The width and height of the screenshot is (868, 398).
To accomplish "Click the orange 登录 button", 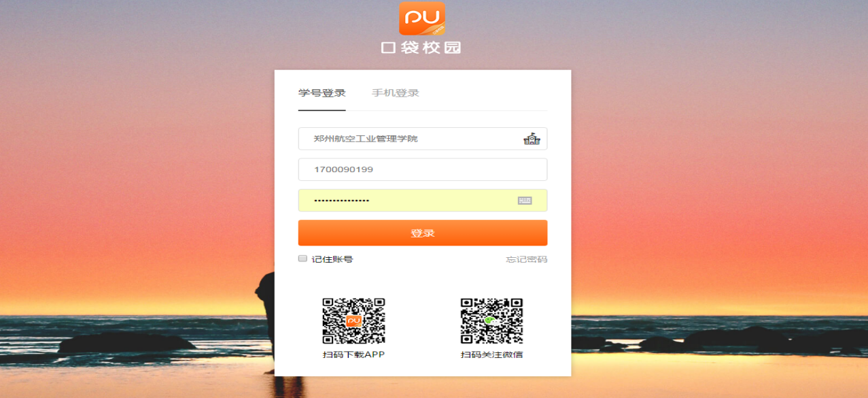I will tap(423, 233).
